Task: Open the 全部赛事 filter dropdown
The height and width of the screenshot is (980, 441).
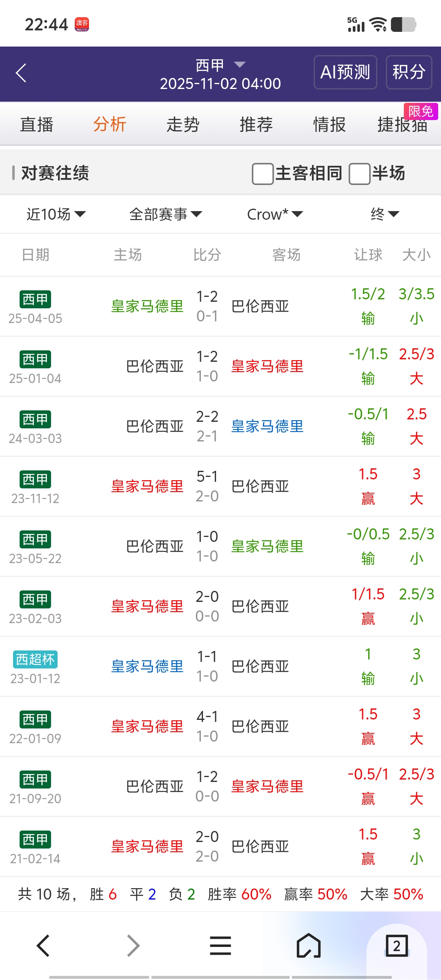Action: coord(165,214)
